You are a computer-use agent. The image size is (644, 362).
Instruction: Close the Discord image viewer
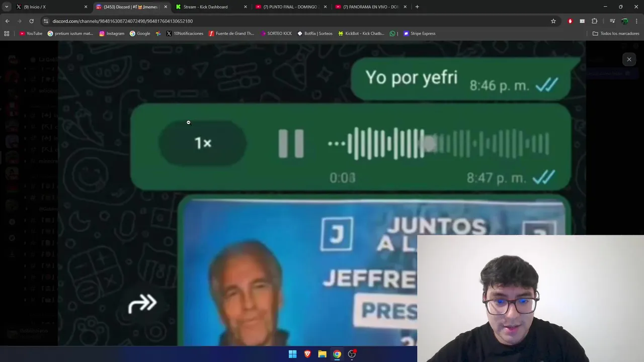click(x=629, y=59)
